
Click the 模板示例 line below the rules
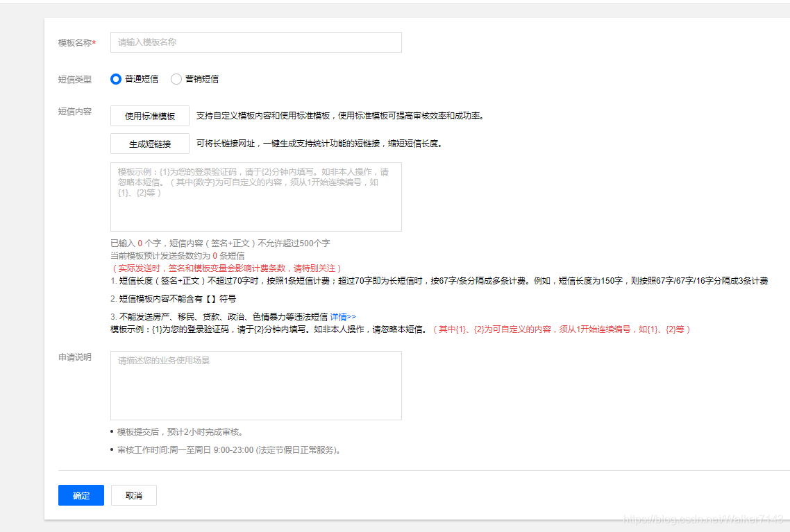[x=401, y=329]
